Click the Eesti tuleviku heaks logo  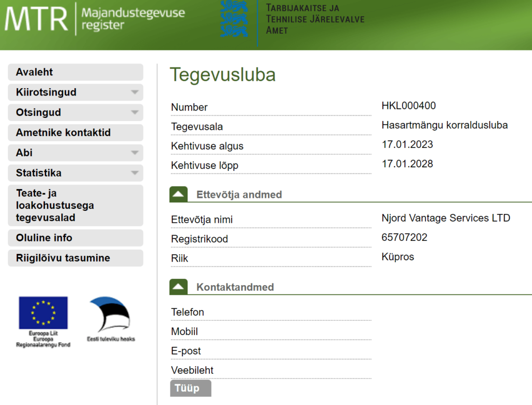110,316
